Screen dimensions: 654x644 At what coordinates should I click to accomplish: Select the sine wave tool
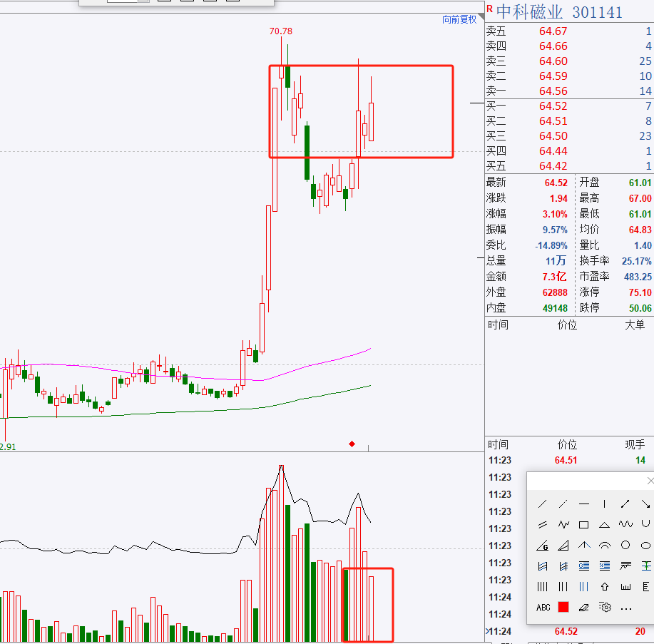pyautogui.click(x=625, y=524)
